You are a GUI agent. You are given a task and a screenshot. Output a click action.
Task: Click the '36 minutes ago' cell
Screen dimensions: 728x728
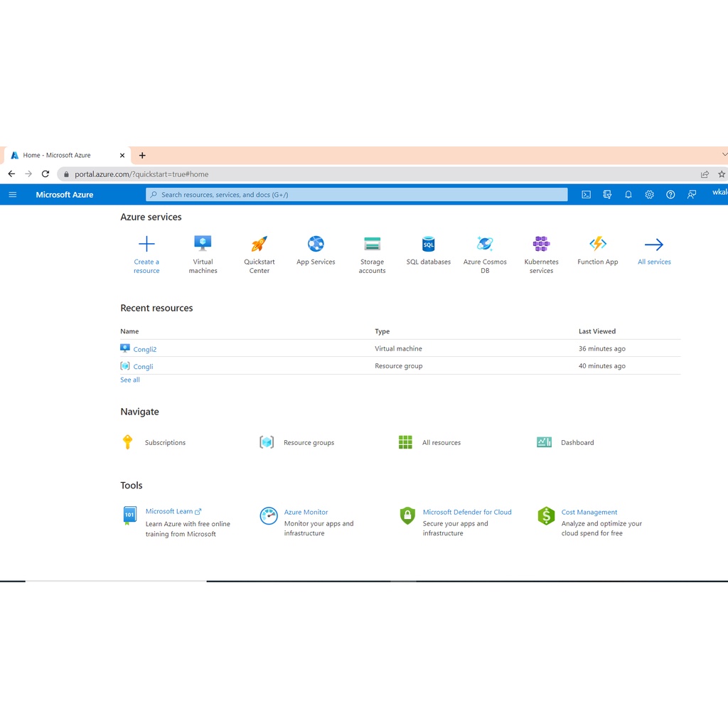click(601, 348)
